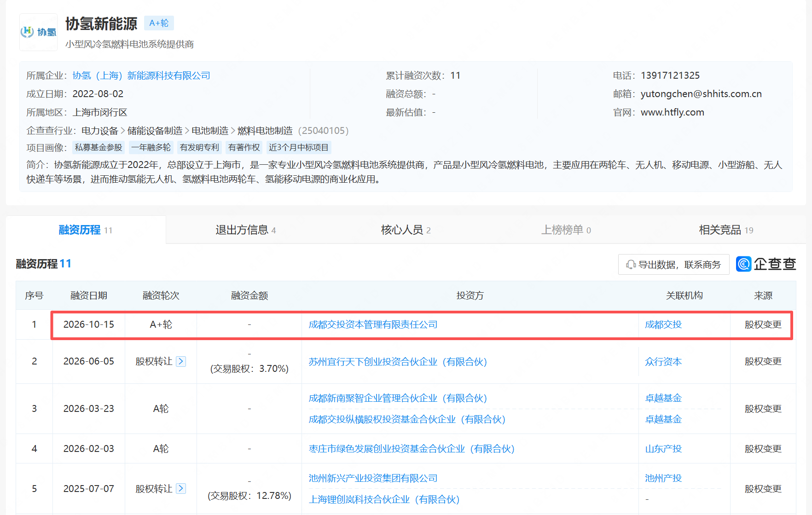Expand 股权转让 arrow in row 5

pos(181,488)
